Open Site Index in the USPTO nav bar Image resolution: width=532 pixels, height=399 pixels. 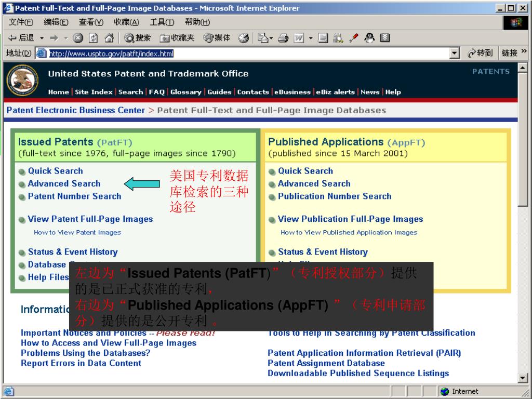(94, 92)
